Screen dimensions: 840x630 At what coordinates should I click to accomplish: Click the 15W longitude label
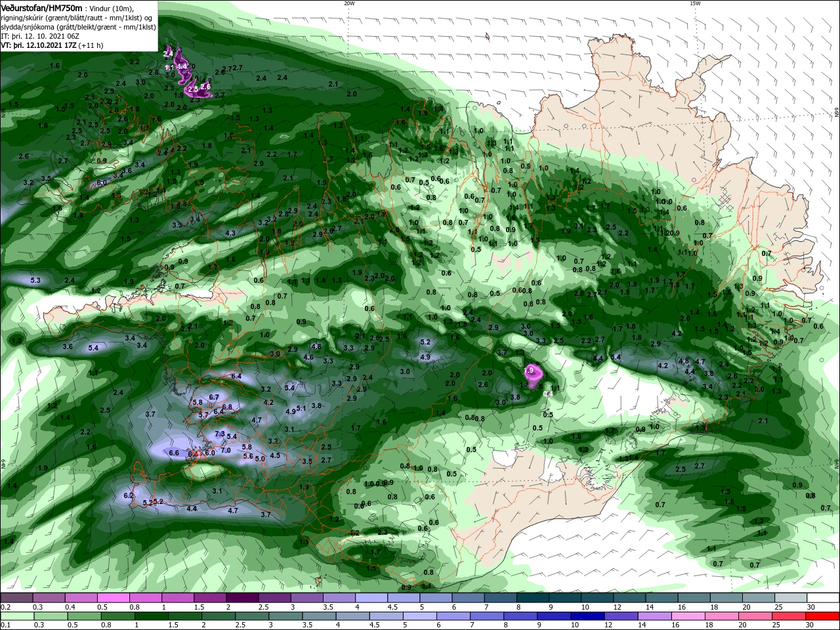pyautogui.click(x=695, y=3)
